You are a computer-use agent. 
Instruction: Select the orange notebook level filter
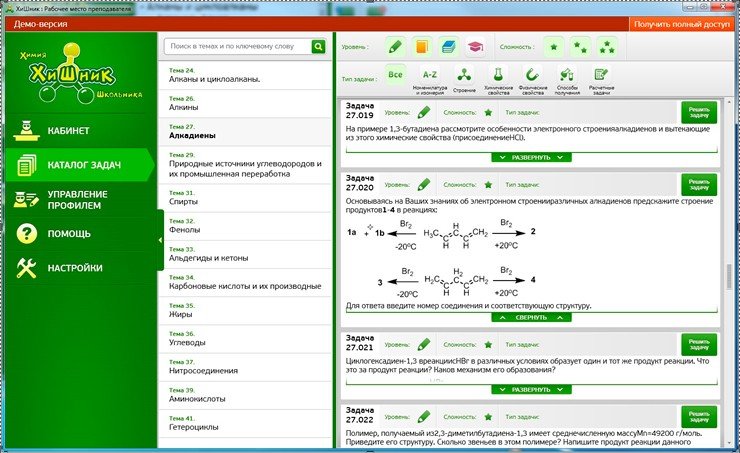click(x=421, y=47)
